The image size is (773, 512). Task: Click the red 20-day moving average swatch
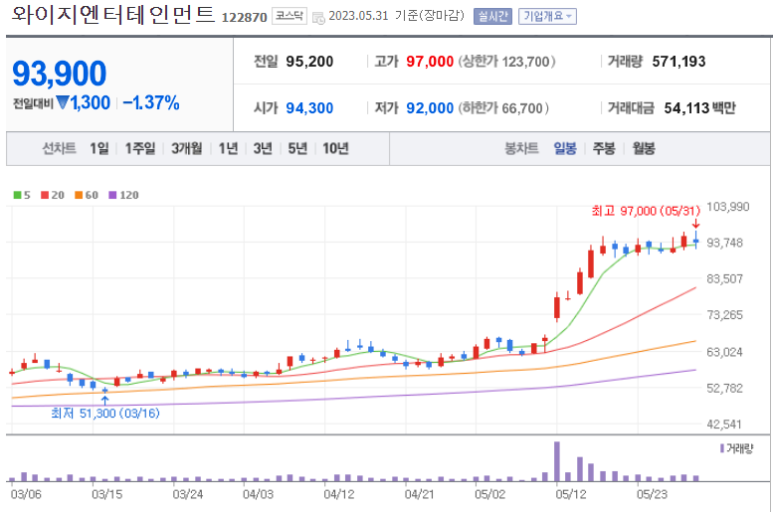[x=45, y=195]
